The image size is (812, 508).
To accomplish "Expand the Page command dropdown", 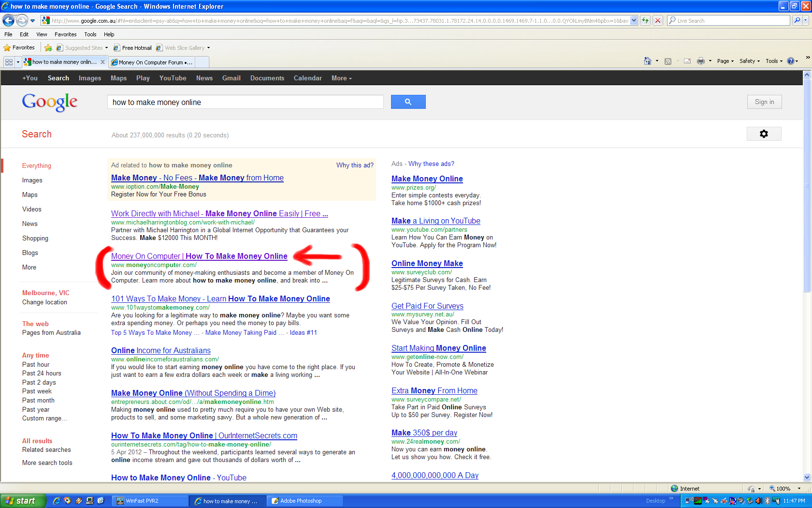I will (x=725, y=61).
